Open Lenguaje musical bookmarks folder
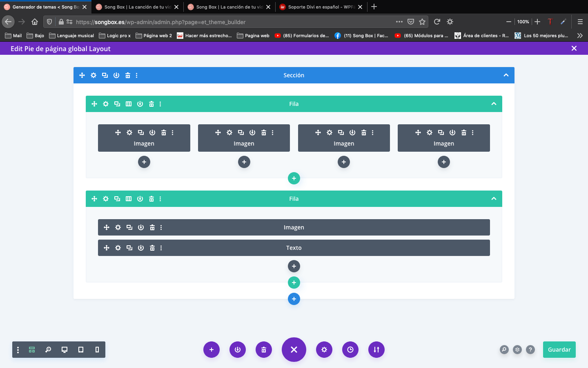Screen dimensions: 588x368 pyautogui.click(x=71, y=36)
